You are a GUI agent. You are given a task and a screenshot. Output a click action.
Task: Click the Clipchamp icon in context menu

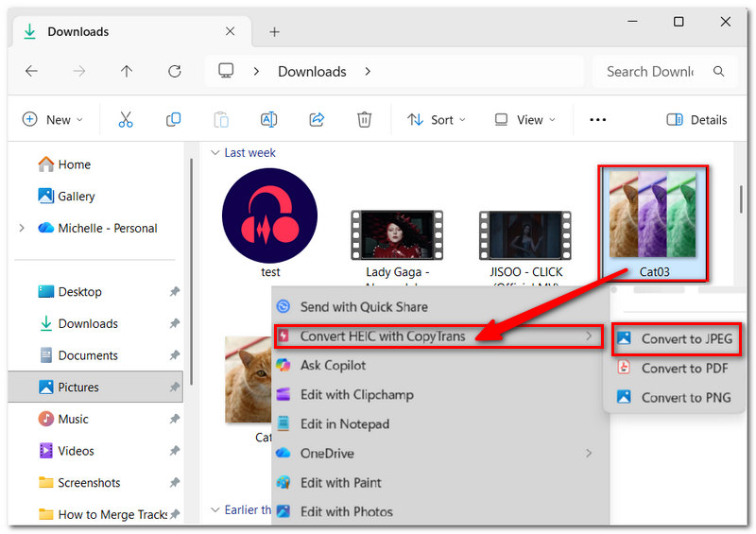coord(283,394)
